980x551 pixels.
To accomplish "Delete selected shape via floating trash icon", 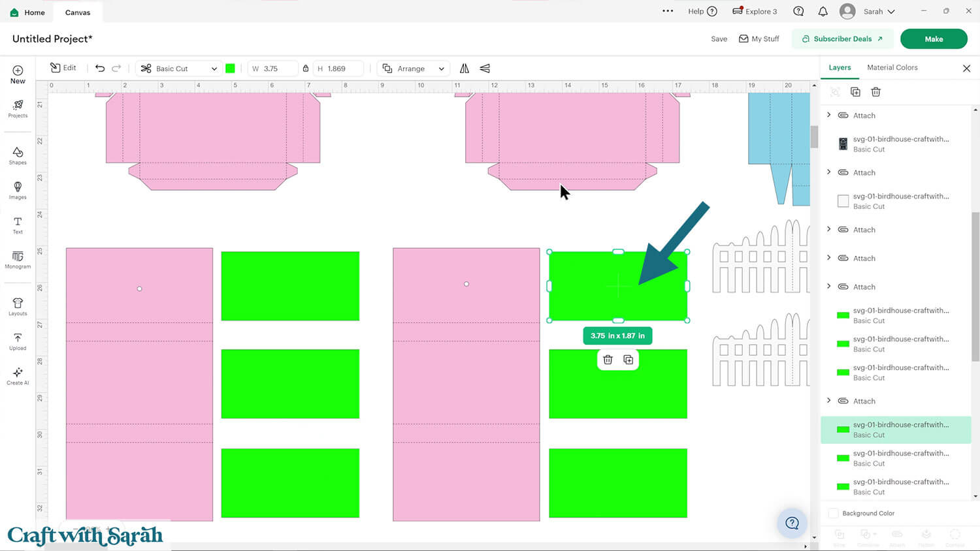I will click(x=608, y=360).
